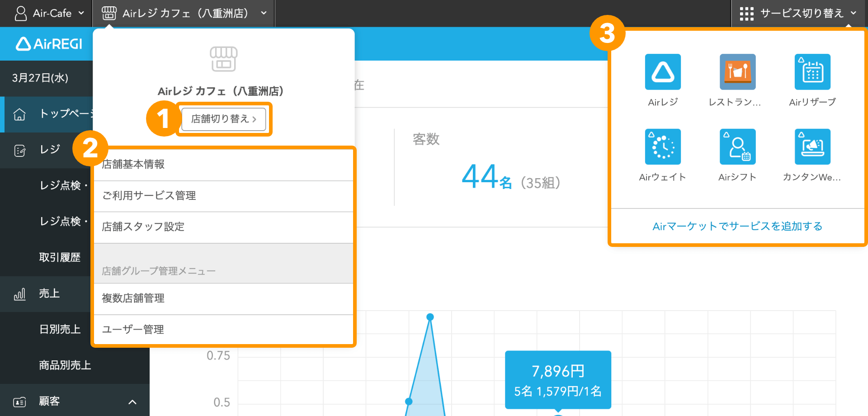The width and height of the screenshot is (868, 416).
Task: Click Airマーケットでサービスを追加する link
Action: 737,226
